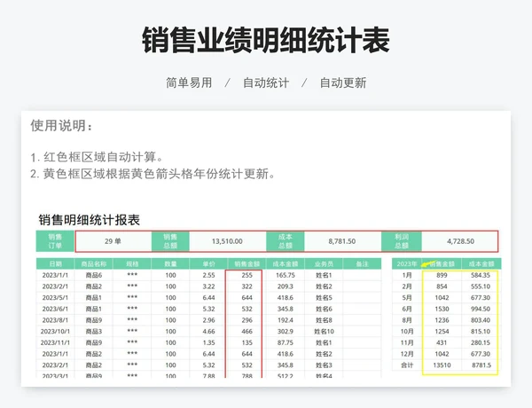The width and height of the screenshot is (532, 408).
Task: Select the date cell 2023/6/1
Action: click(55, 309)
